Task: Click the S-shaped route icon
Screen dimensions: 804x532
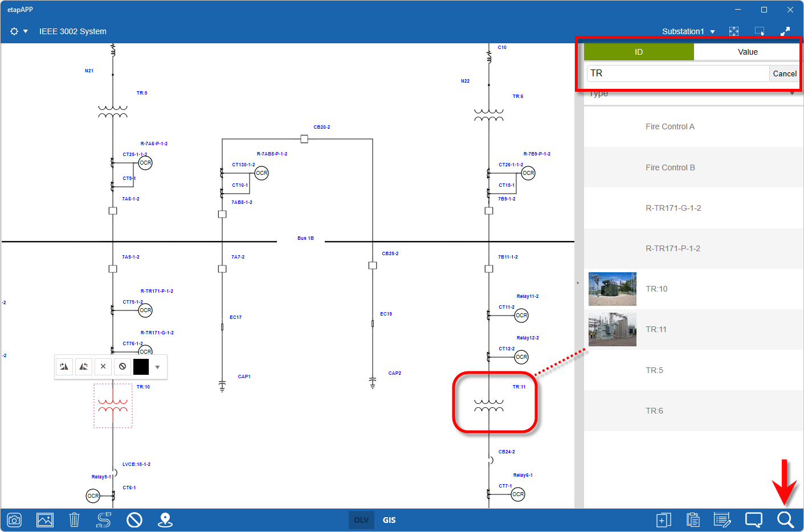Action: 104,520
